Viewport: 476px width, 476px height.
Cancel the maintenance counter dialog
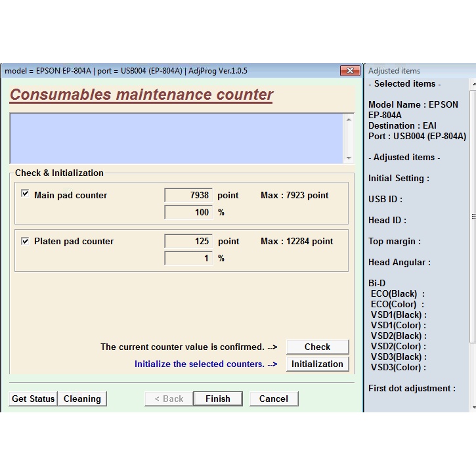pyautogui.click(x=274, y=399)
